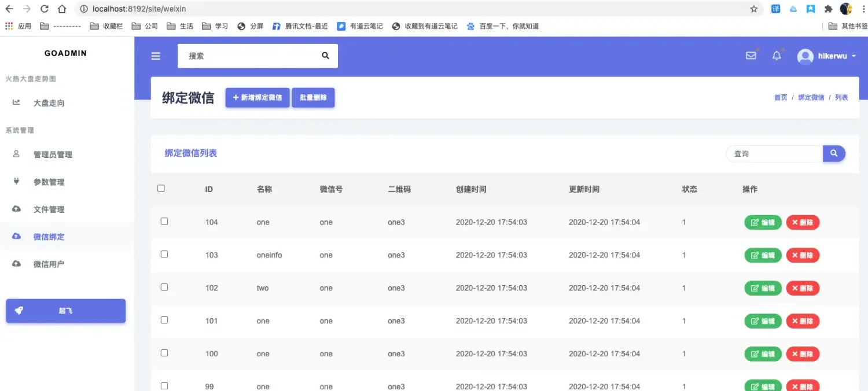The image size is (868, 391).
Task: Check the select-all checkbox in the table header
Action: 161,188
